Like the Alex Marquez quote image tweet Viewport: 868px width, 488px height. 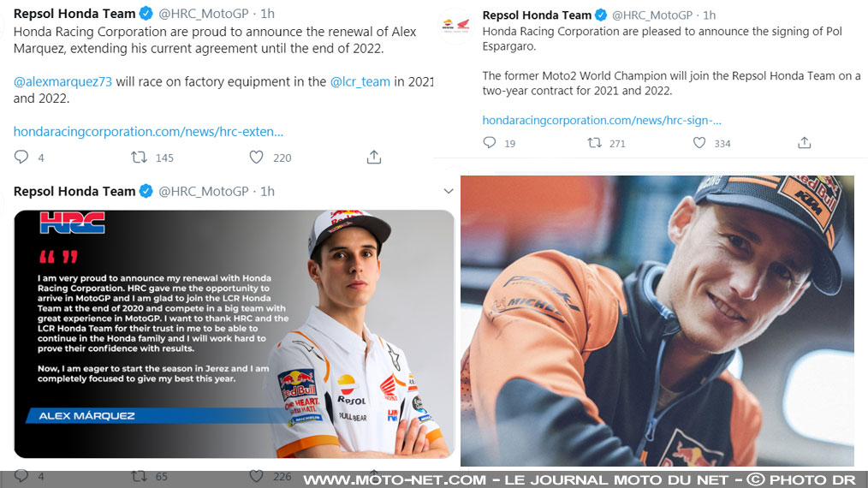point(256,476)
